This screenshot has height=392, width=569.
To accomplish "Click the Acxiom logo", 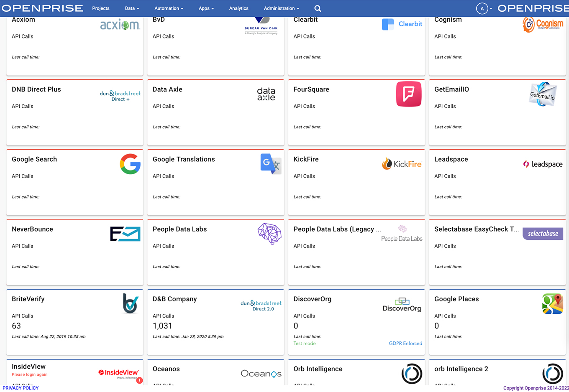I will [120, 25].
